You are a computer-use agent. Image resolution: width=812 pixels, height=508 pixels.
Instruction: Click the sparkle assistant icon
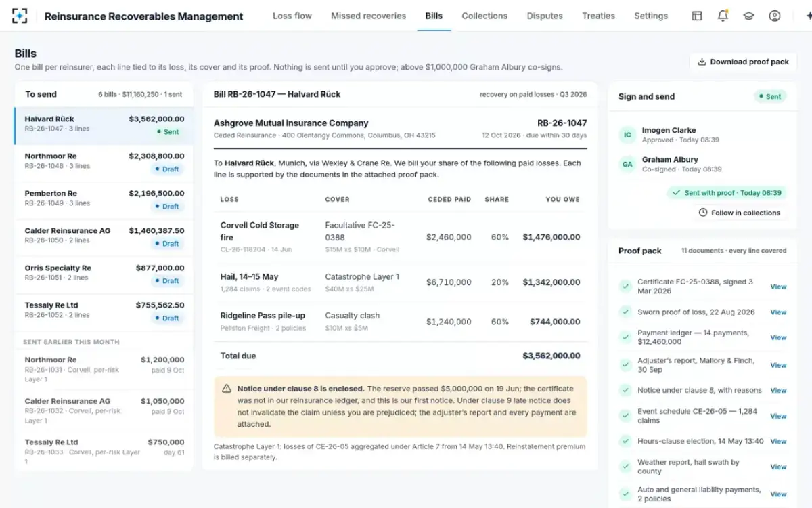(x=808, y=16)
